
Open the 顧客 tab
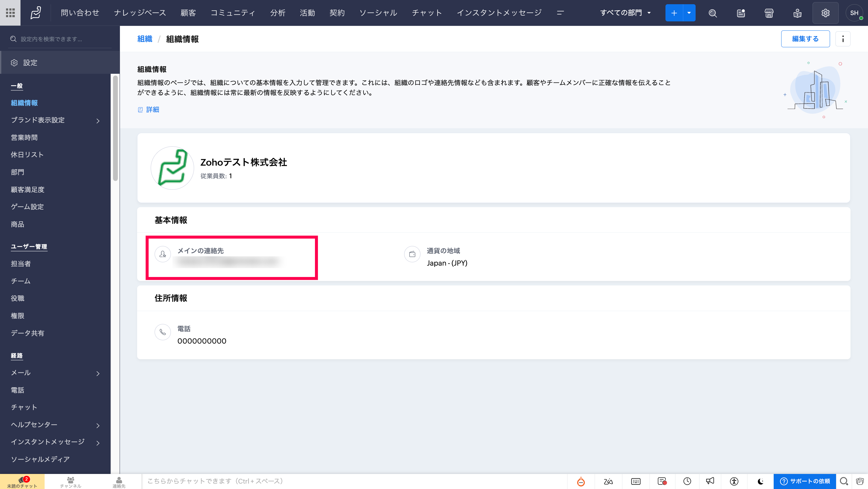coord(188,13)
